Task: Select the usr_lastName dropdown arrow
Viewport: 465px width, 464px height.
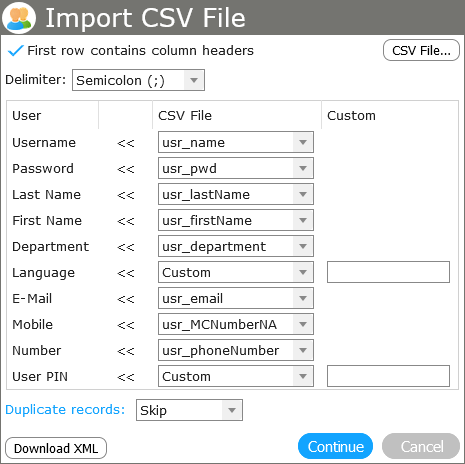Action: [303, 194]
